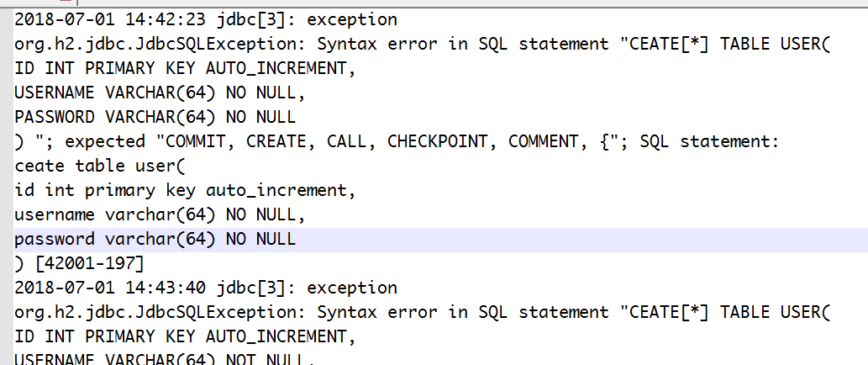The height and width of the screenshot is (365, 868).
Task: Click the 'USERNAME VARCHAR(64) NO NULL,' line
Action: click(160, 93)
